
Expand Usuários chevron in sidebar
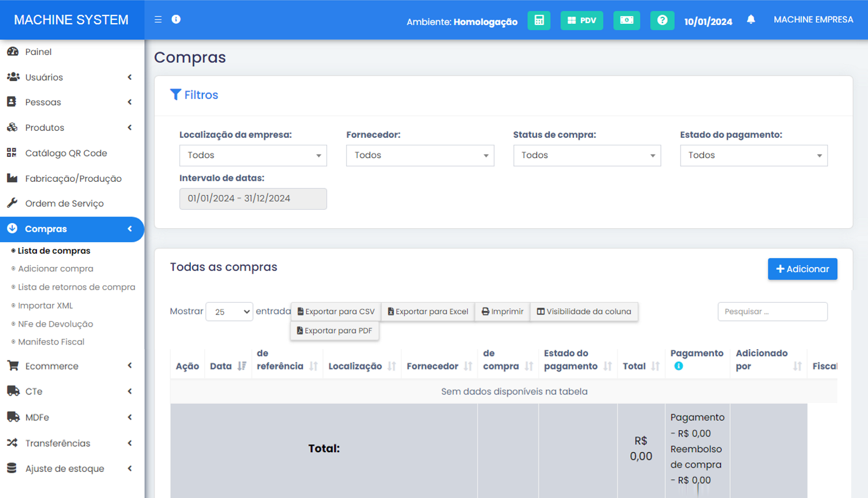click(130, 77)
